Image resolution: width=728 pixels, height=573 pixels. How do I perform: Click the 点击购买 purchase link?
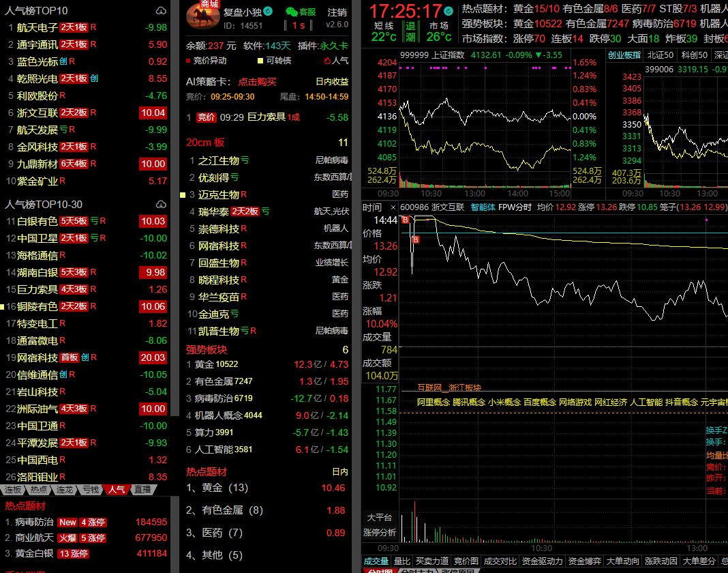257,82
